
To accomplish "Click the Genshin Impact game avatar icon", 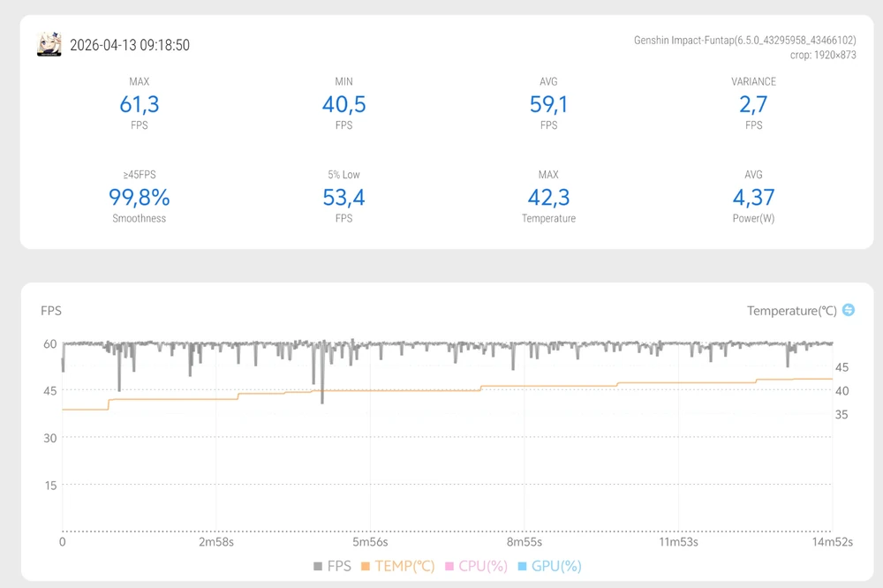I will [49, 44].
